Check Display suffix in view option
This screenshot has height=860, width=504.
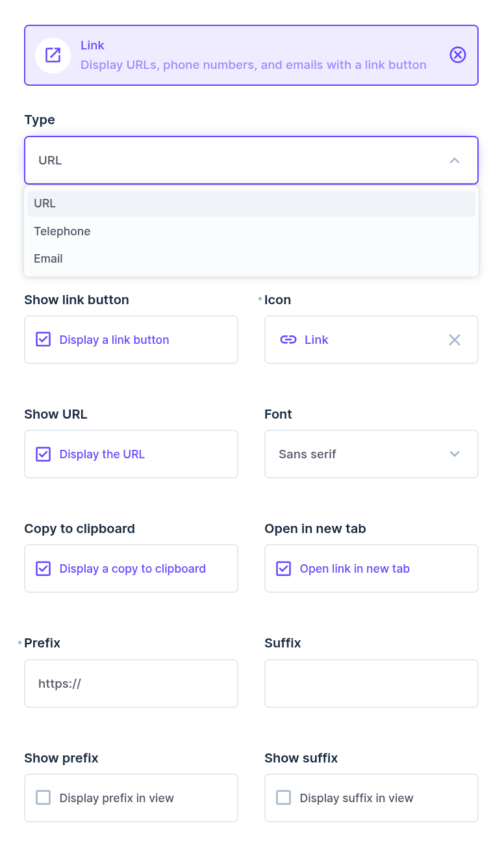point(284,798)
